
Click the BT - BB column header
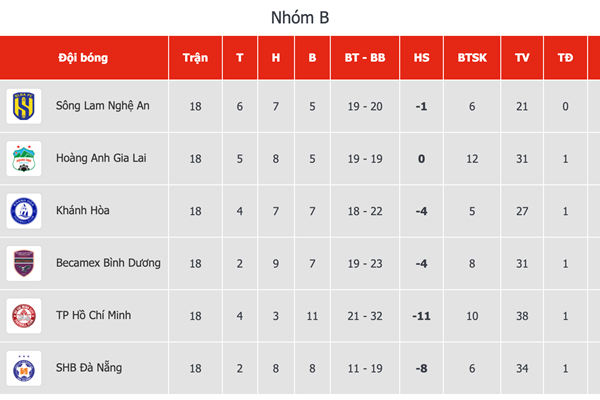click(362, 58)
